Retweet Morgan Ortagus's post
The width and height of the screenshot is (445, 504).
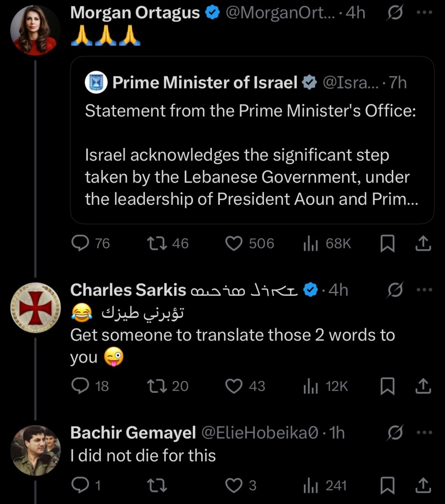tap(157, 243)
